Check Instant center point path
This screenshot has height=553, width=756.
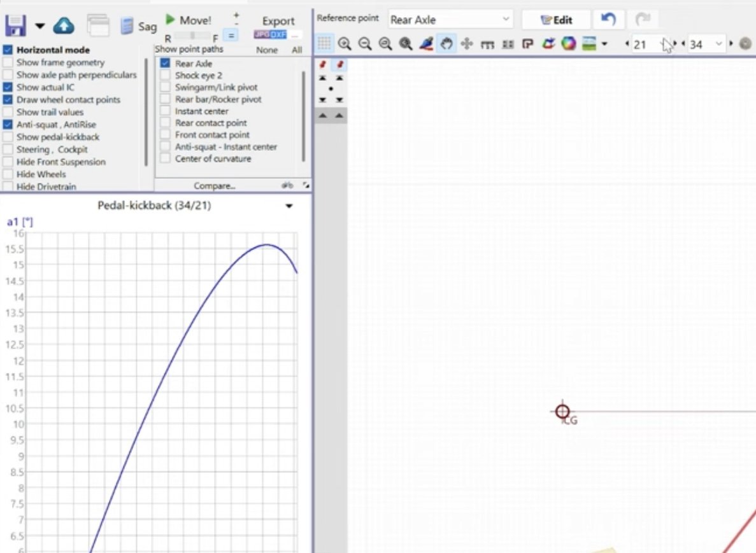tap(166, 111)
